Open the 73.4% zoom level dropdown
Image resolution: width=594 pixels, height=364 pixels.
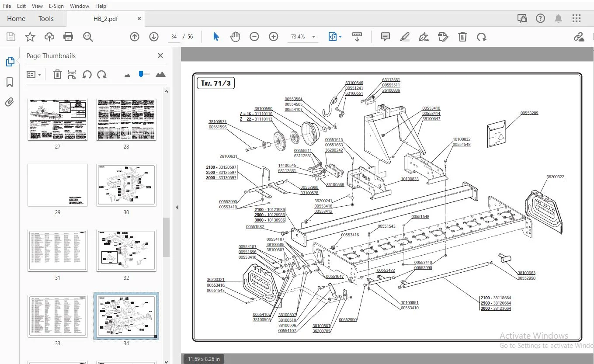pyautogui.click(x=313, y=37)
